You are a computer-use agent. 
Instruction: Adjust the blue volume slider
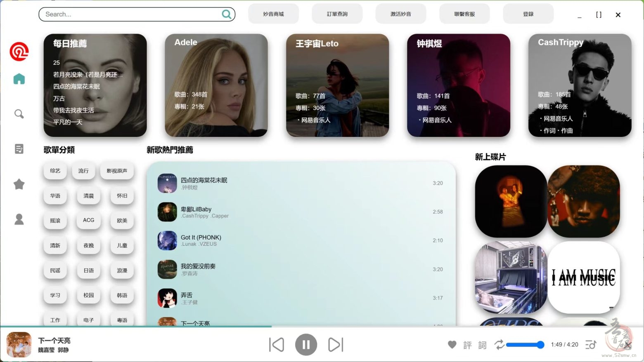click(525, 345)
